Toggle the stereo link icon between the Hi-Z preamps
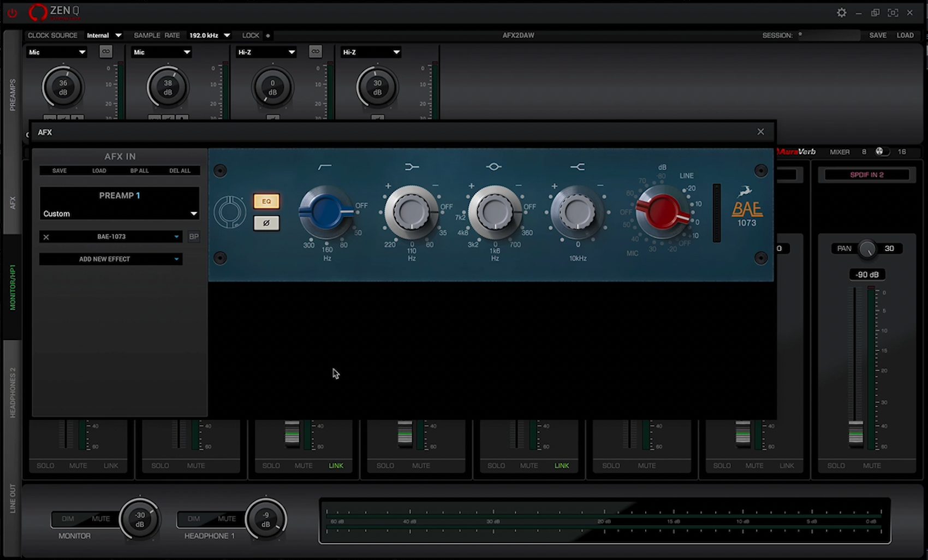This screenshot has width=928, height=560. (x=316, y=52)
